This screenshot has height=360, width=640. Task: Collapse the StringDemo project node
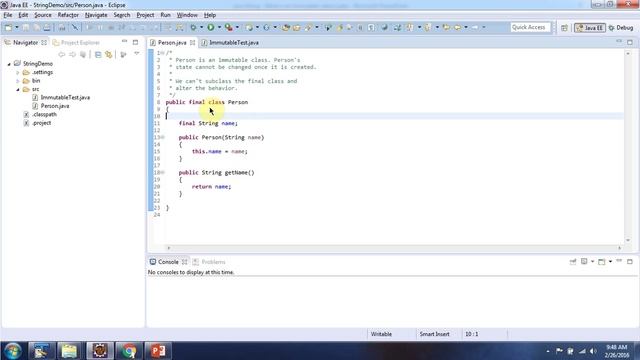click(9, 64)
